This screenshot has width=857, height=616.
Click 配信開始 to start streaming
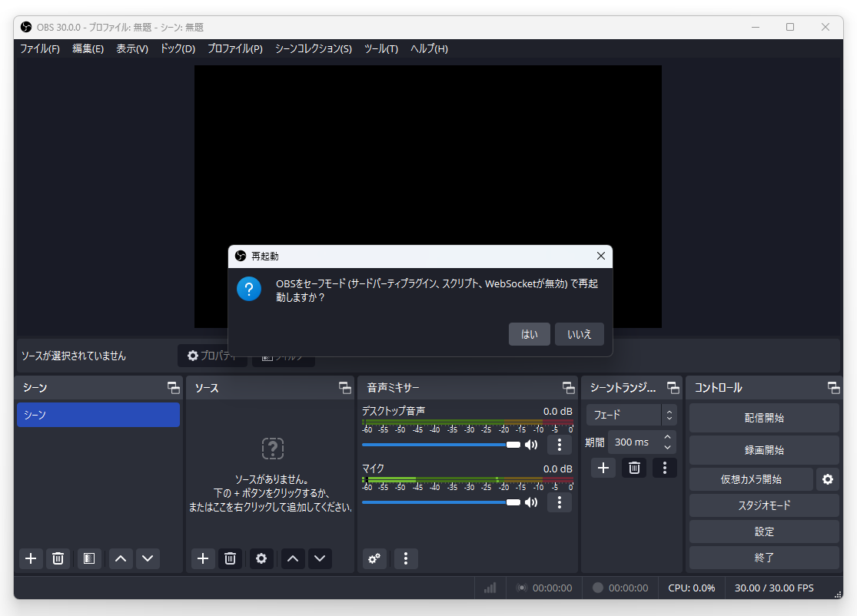point(764,419)
